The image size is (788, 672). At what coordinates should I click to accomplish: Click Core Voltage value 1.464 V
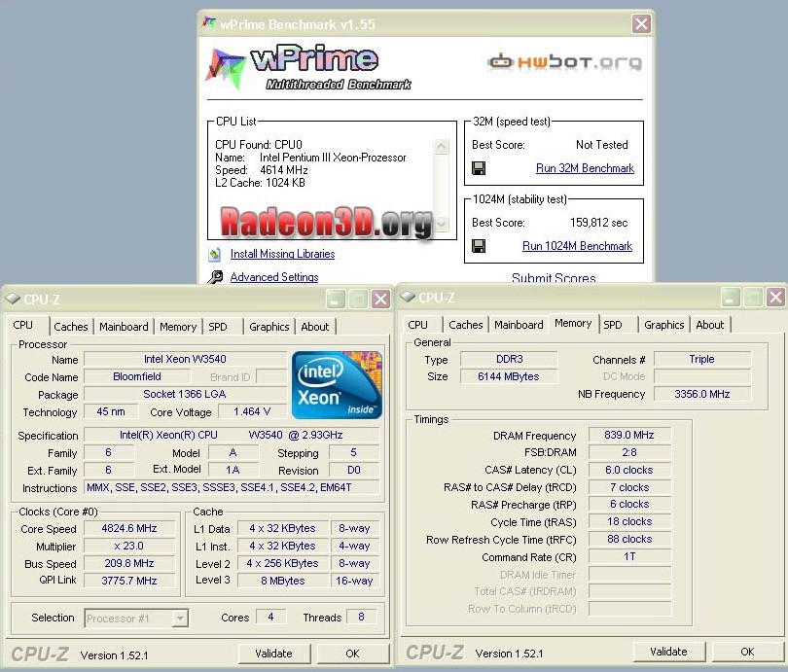tap(252, 411)
